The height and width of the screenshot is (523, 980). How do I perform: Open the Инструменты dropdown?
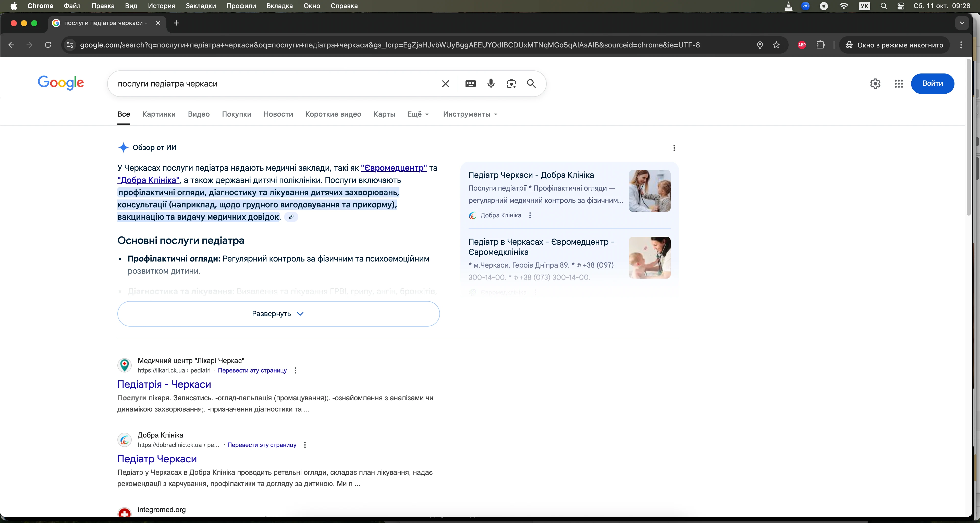(470, 114)
